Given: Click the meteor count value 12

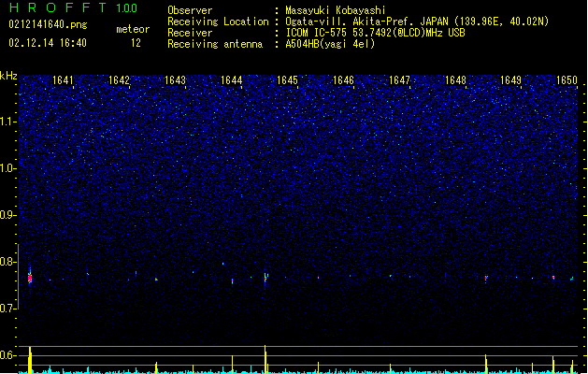Looking at the screenshot, I should 136,43.
